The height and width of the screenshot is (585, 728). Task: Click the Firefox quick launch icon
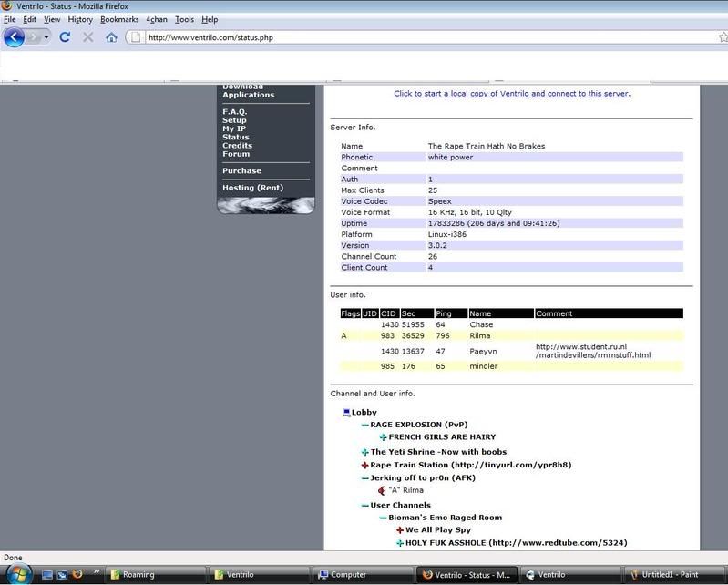click(77, 574)
